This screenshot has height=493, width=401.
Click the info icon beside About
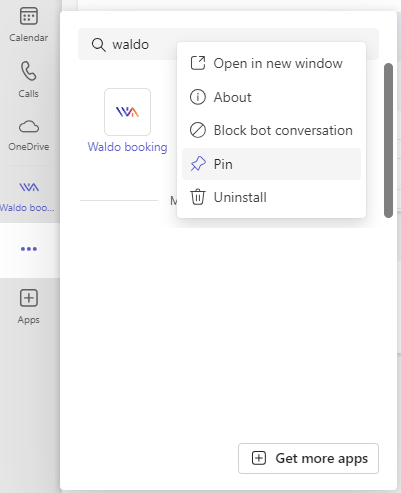tap(198, 97)
